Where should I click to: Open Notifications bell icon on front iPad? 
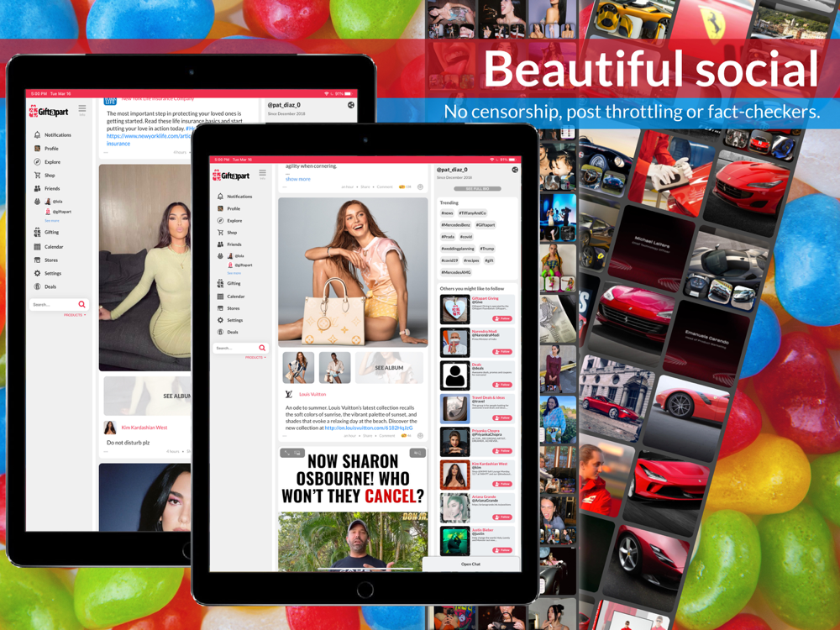click(x=220, y=197)
